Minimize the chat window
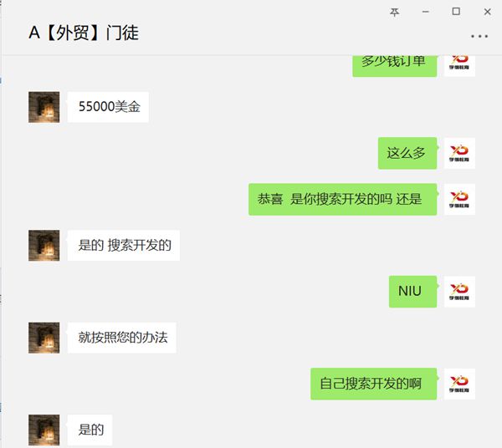This screenshot has width=502, height=448. 426,12
